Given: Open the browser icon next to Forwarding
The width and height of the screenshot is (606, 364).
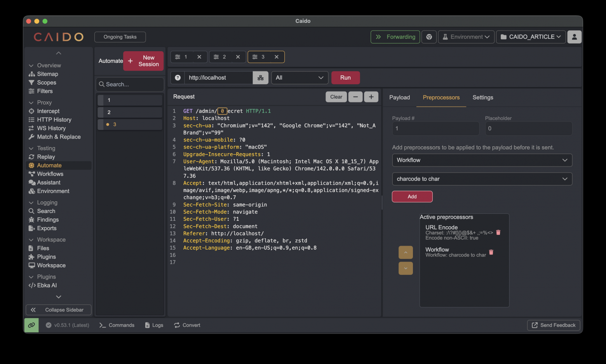Looking at the screenshot, I should pos(429,37).
